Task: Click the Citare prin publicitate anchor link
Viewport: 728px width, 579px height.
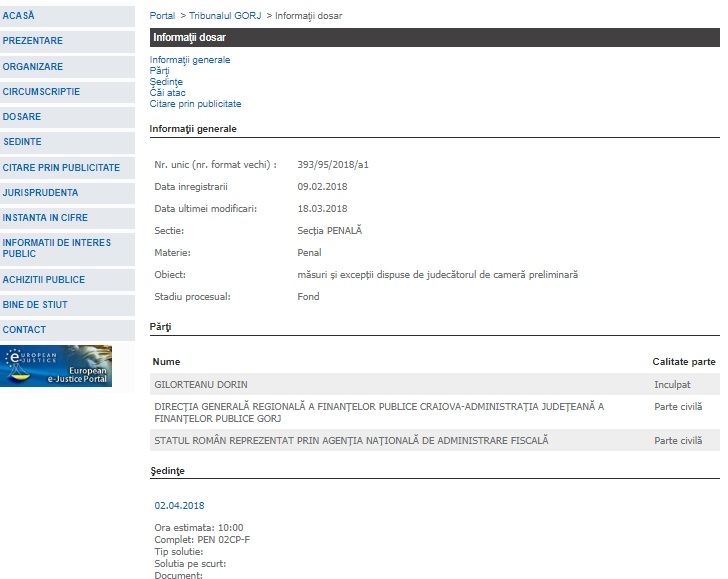Action: (x=195, y=104)
